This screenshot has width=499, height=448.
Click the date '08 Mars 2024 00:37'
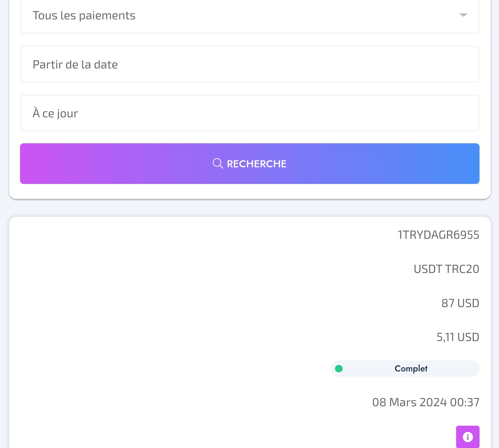[x=426, y=402]
